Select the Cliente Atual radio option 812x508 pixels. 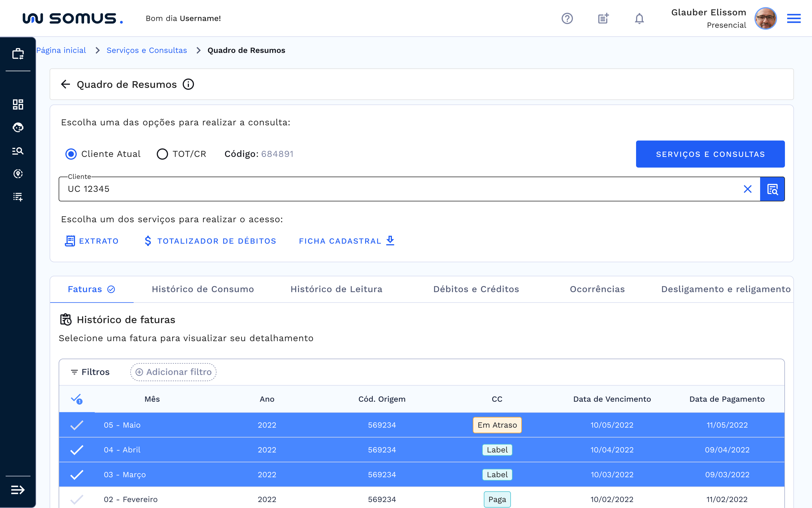click(x=71, y=154)
